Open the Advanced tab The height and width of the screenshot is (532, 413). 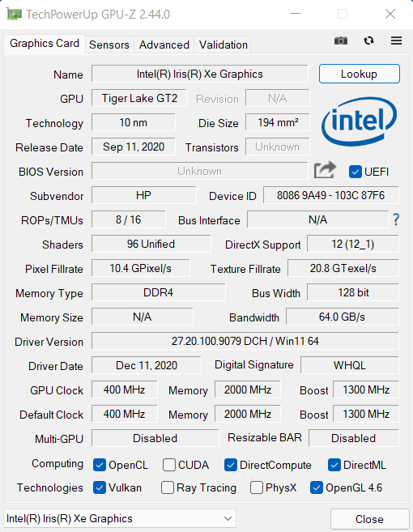coord(164,45)
